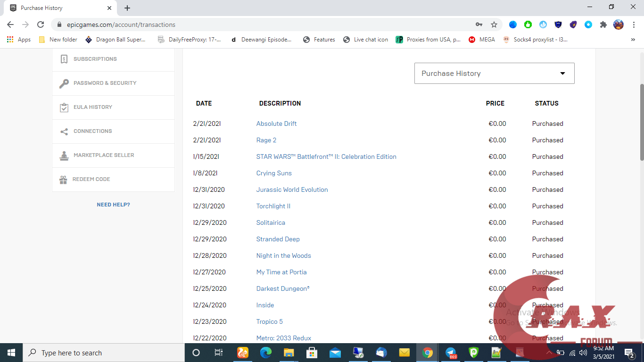
Task: Open the Crying Suns purchase link
Action: click(274, 173)
